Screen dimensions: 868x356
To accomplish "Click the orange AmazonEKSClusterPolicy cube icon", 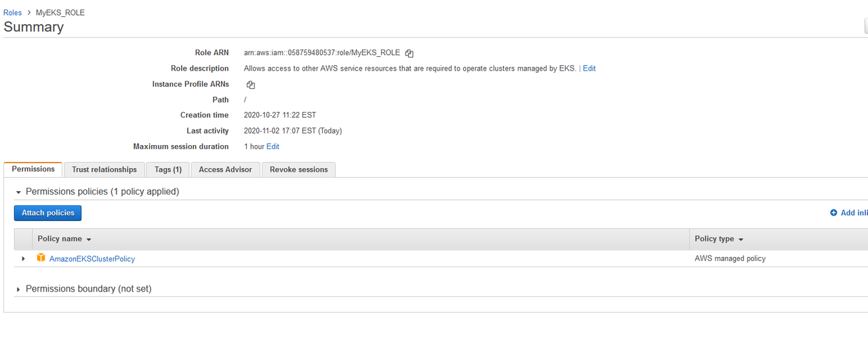I will (41, 258).
